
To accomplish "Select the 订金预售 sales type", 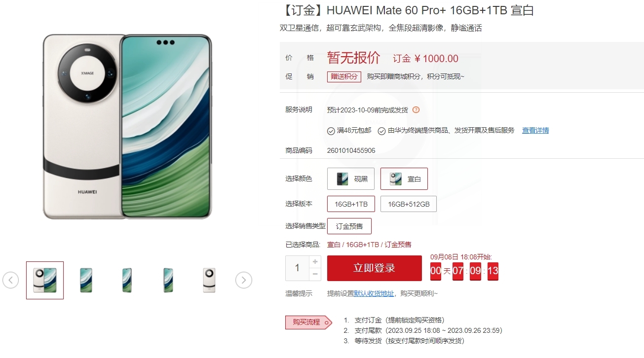I will (349, 226).
